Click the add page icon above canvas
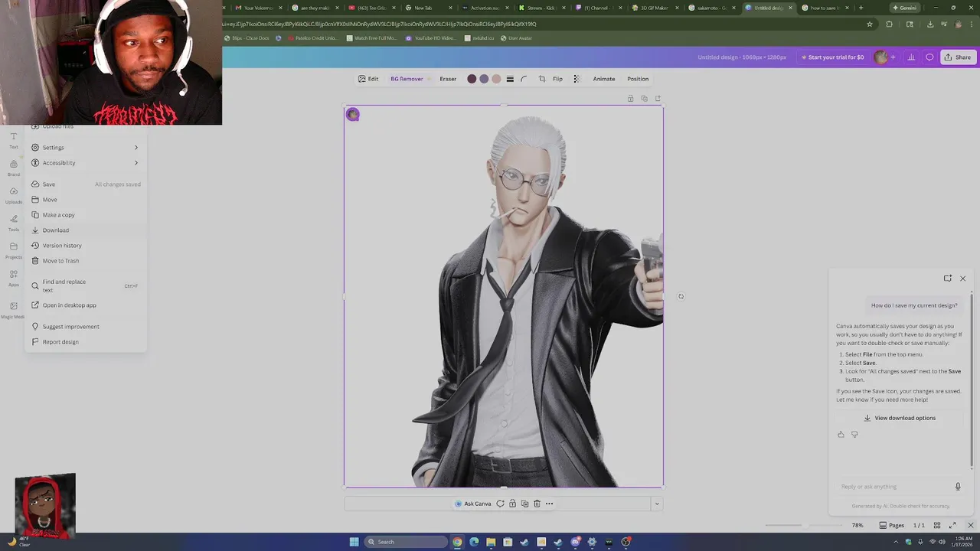 [658, 98]
